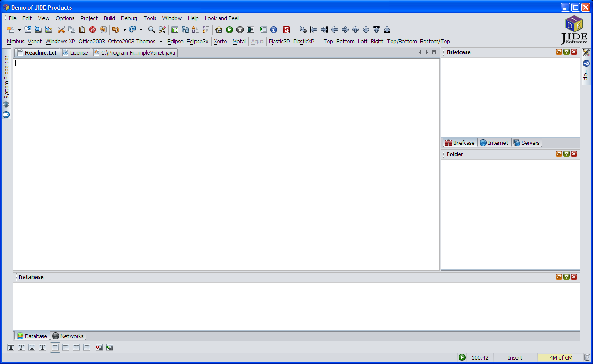Apply the Nimbus look and feel

tap(16, 42)
